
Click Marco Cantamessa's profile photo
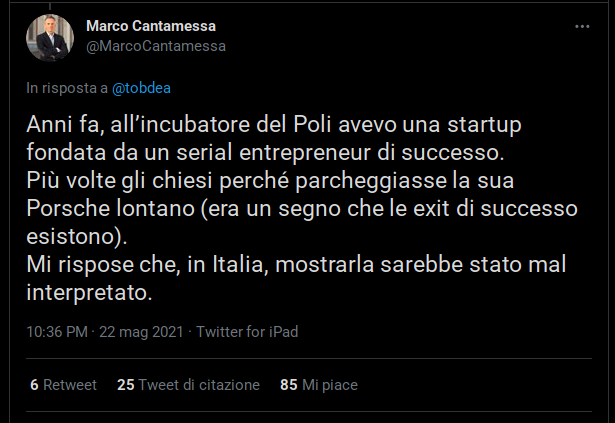tap(50, 39)
